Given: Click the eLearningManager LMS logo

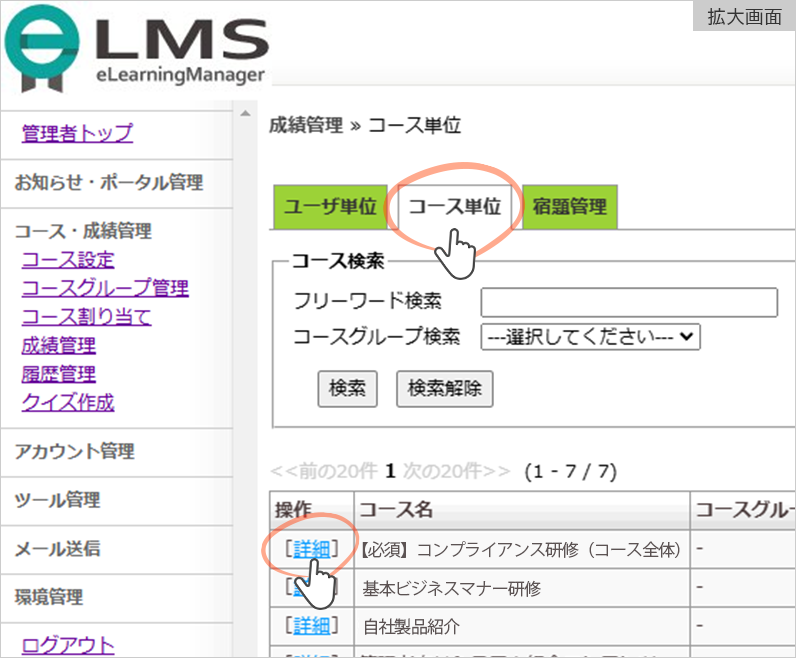Looking at the screenshot, I should 136,49.
